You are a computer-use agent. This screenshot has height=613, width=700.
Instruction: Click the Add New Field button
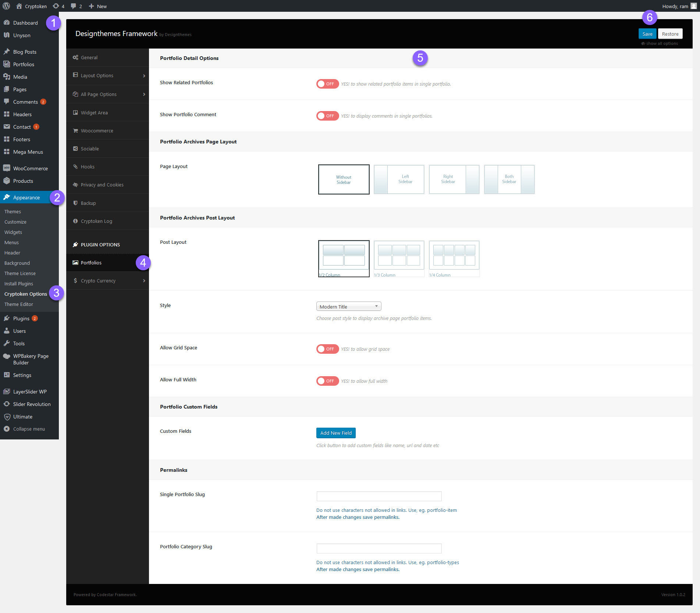pos(336,433)
